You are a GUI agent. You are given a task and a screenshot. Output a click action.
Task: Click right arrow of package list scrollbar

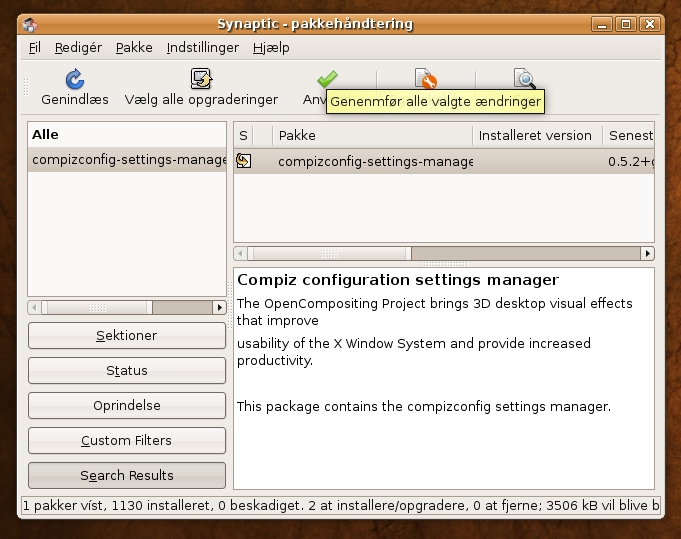click(648, 253)
